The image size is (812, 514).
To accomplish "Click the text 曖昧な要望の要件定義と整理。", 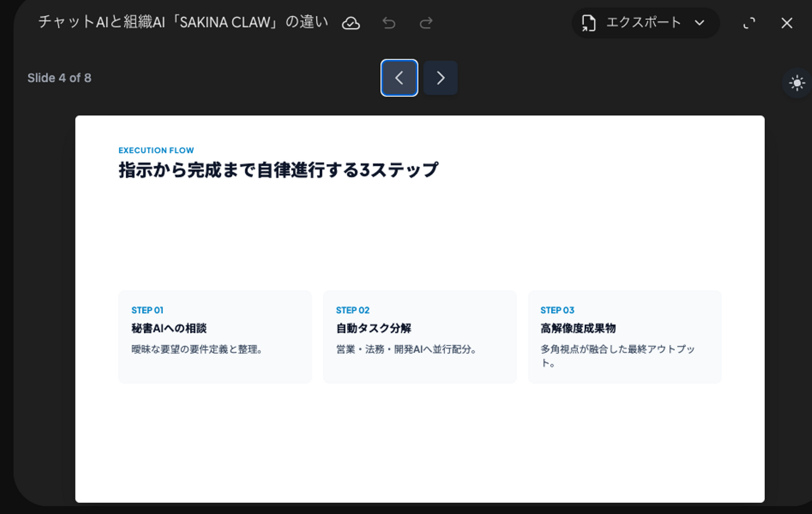I will point(197,349).
